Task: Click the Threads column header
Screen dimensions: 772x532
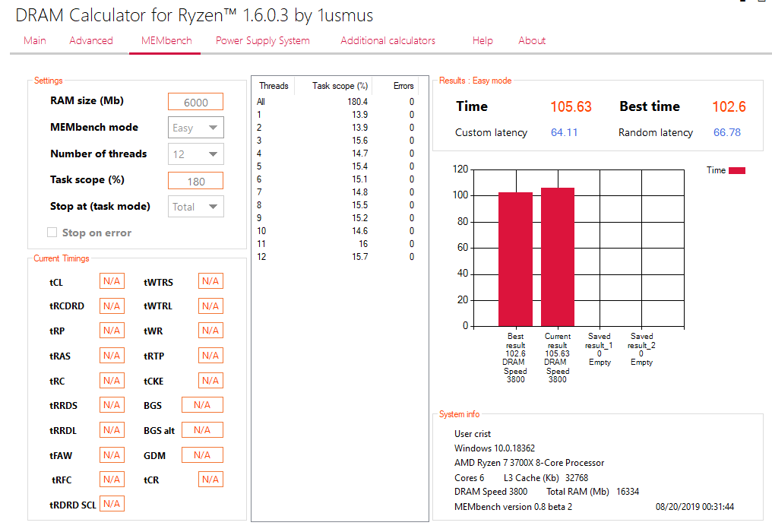Action: (x=274, y=86)
